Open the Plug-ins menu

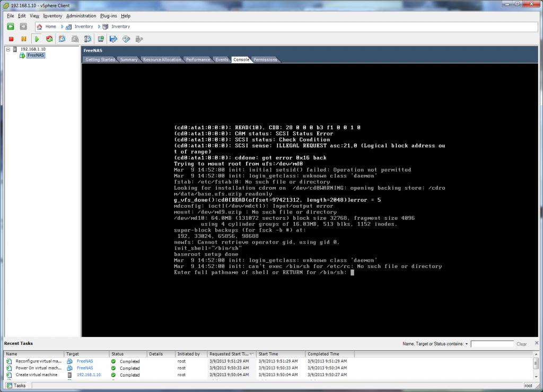point(108,16)
